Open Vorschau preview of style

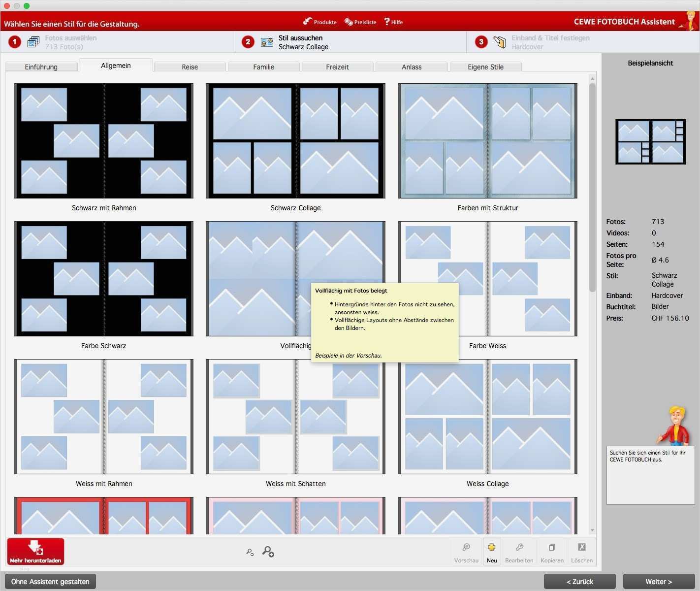click(466, 552)
